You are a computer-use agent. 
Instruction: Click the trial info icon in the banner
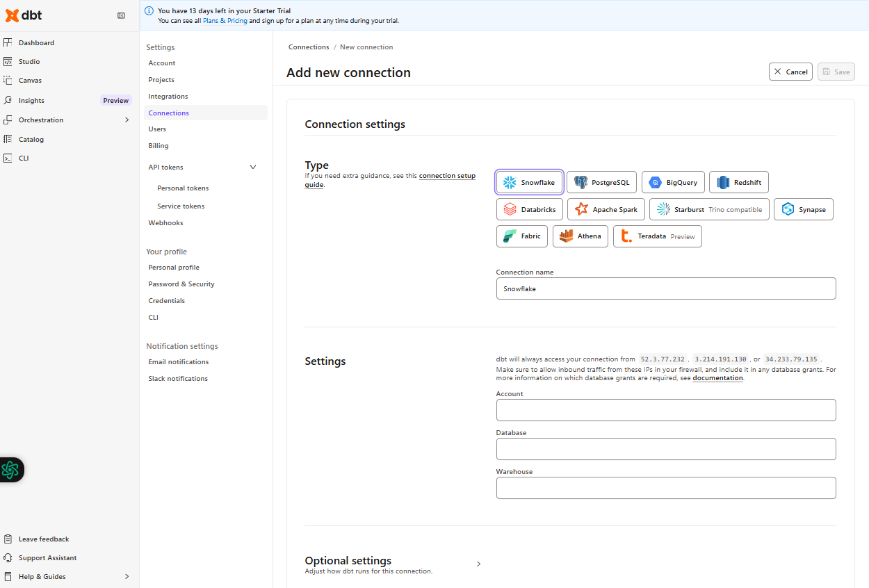click(149, 11)
